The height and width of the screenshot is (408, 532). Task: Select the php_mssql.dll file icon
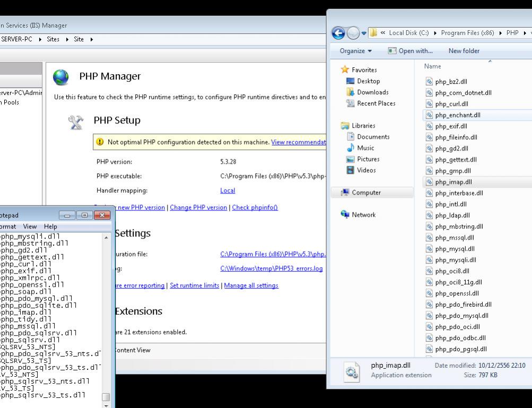point(429,238)
